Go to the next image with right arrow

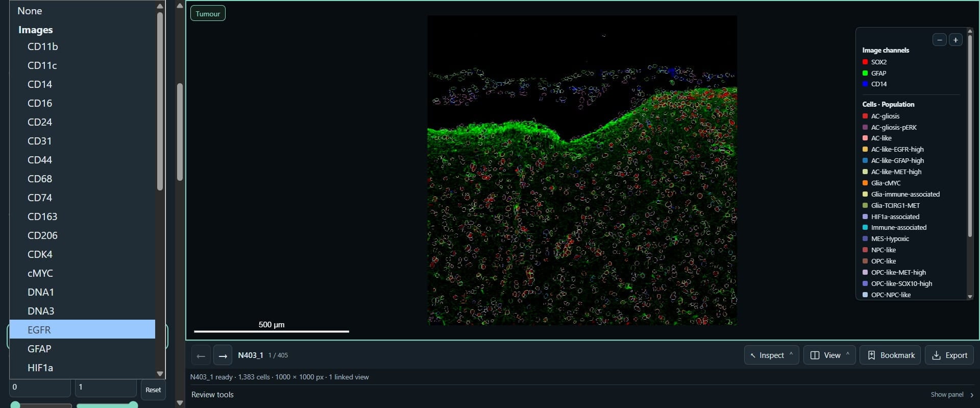223,355
